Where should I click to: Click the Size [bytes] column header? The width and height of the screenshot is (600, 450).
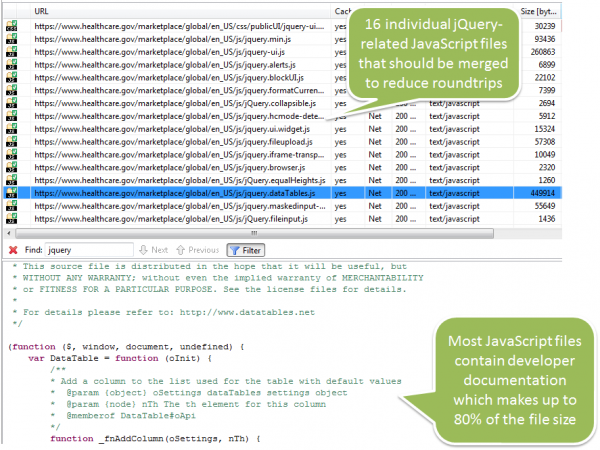[x=538, y=11]
